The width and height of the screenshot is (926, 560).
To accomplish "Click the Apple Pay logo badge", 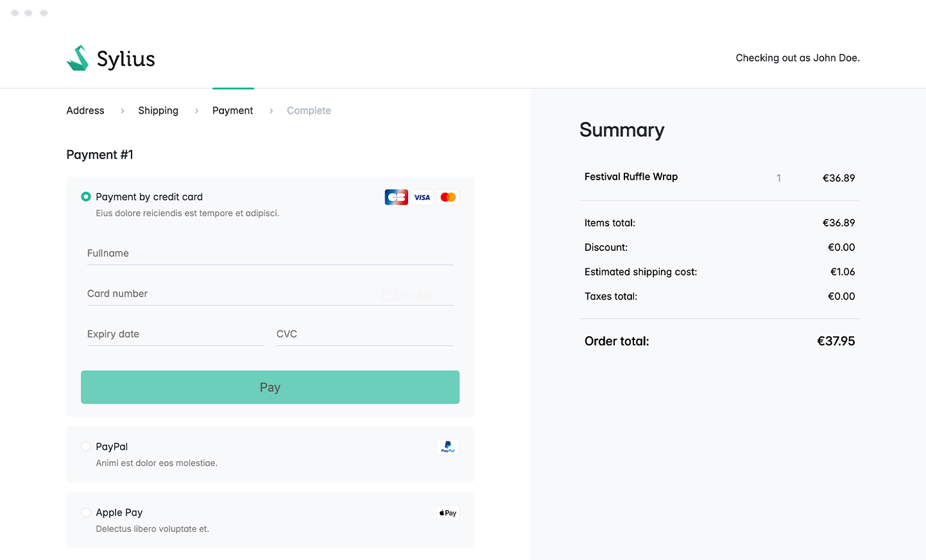I will coord(447,513).
